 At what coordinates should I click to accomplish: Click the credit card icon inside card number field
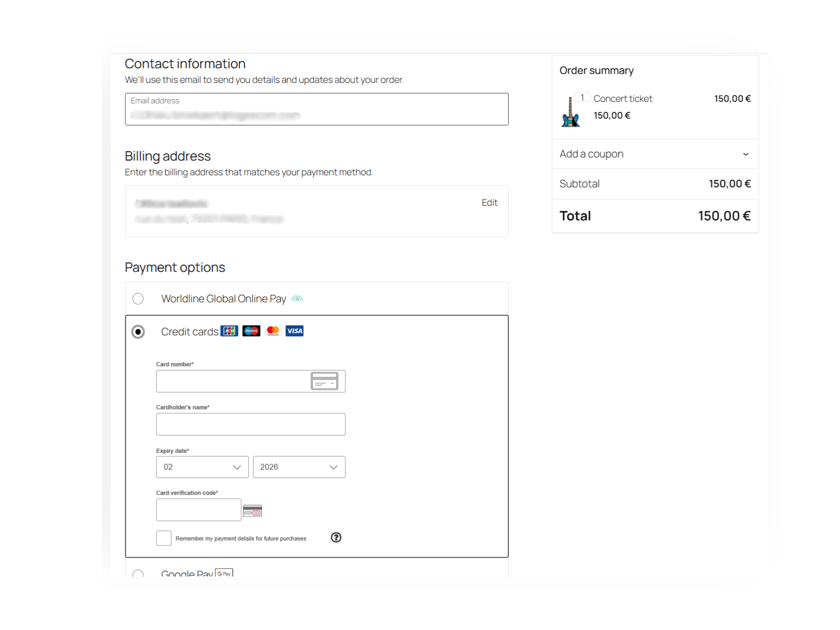[x=325, y=381]
